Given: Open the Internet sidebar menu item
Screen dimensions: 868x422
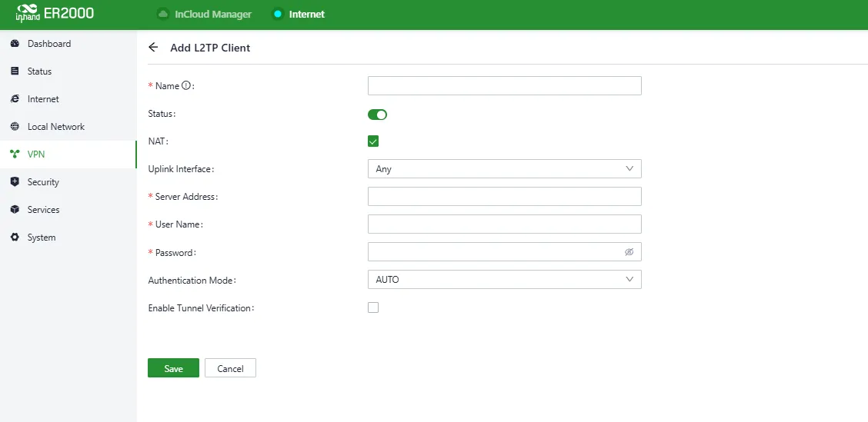Looking at the screenshot, I should (68, 99).
